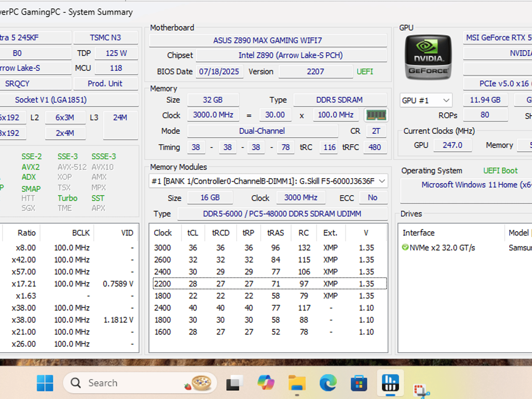532x399 pixels.
Task: Click the tRCD column header
Action: pyautogui.click(x=221, y=233)
